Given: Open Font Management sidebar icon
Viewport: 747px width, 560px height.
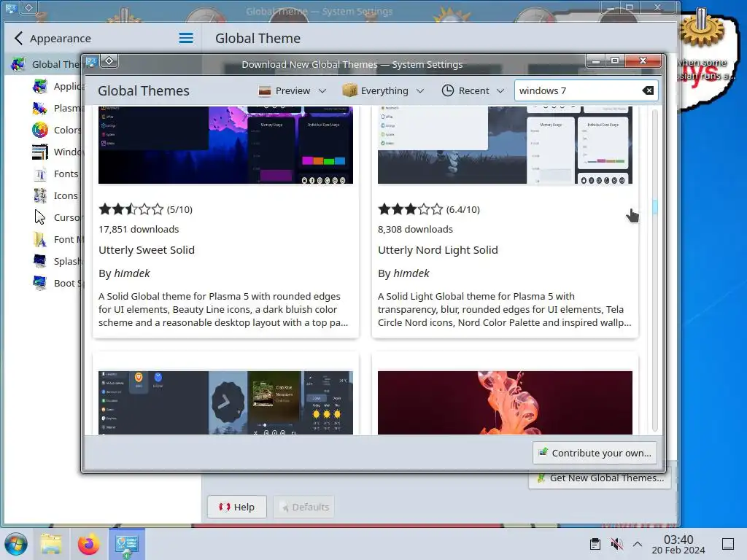Looking at the screenshot, I should [40, 239].
